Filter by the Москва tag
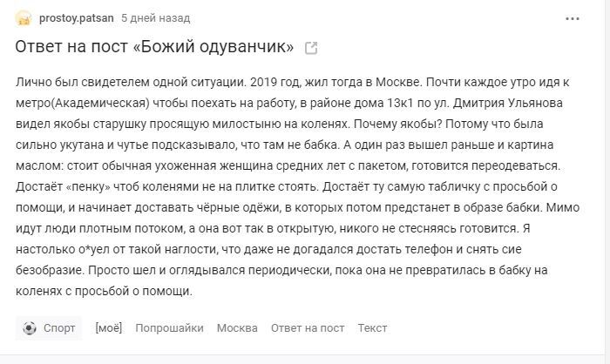This screenshot has height=364, width=610. coord(237,328)
